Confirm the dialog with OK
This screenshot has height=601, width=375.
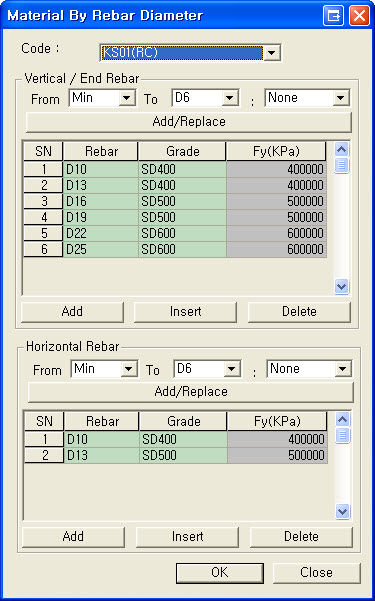point(220,573)
